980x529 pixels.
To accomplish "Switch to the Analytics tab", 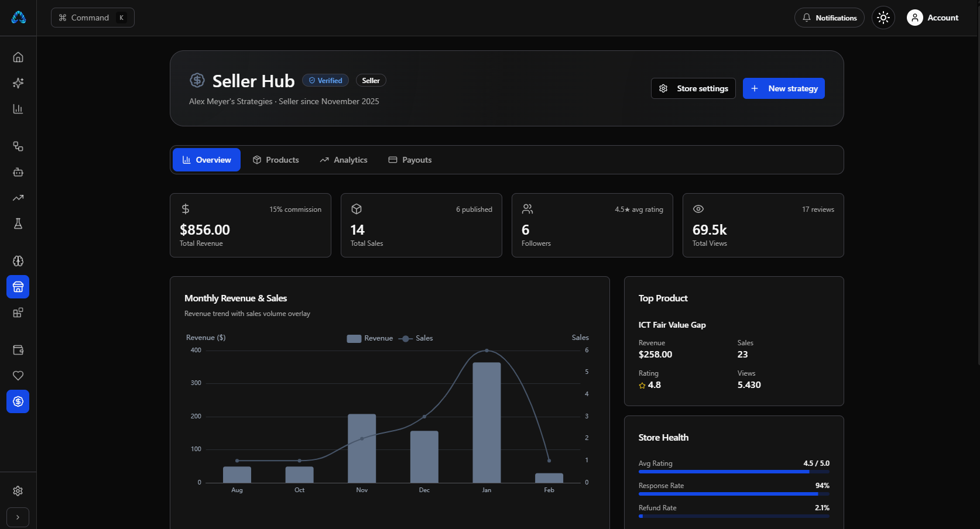I will [344, 160].
